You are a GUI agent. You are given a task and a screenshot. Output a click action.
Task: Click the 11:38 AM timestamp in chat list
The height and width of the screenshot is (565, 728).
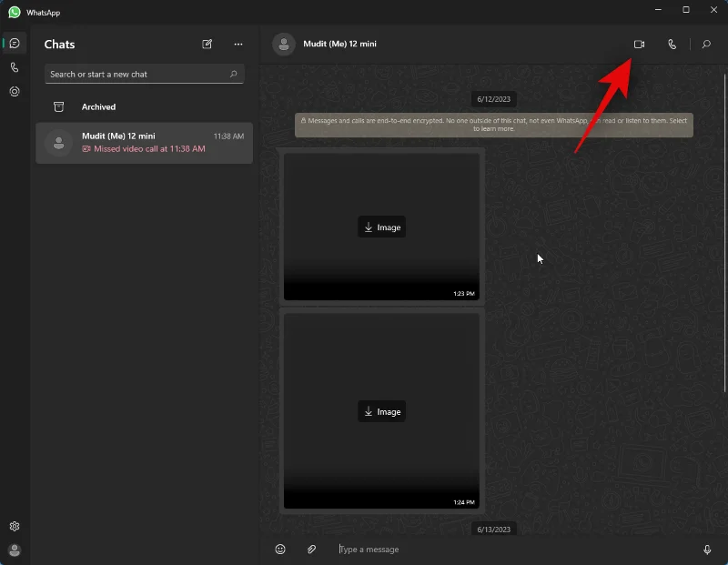(228, 136)
